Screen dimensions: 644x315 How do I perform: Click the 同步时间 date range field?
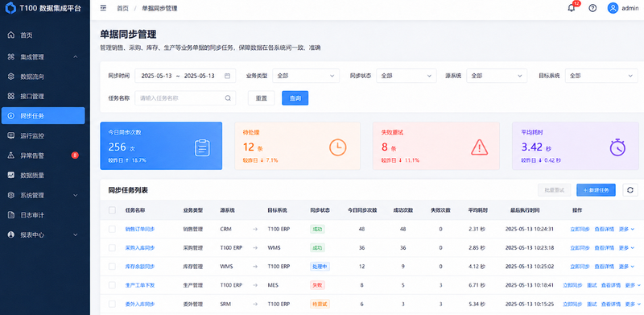(185, 76)
